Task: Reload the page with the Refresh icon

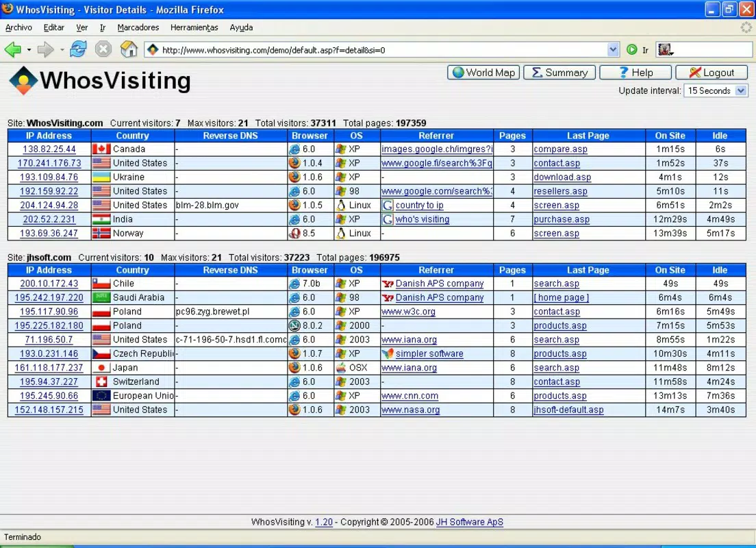Action: [x=78, y=49]
